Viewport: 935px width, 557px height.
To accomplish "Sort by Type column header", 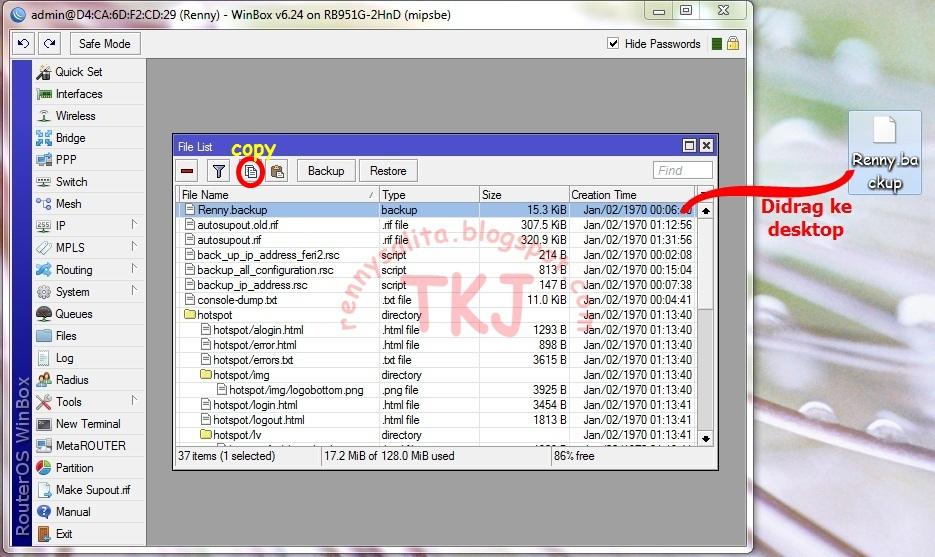I will click(429, 194).
